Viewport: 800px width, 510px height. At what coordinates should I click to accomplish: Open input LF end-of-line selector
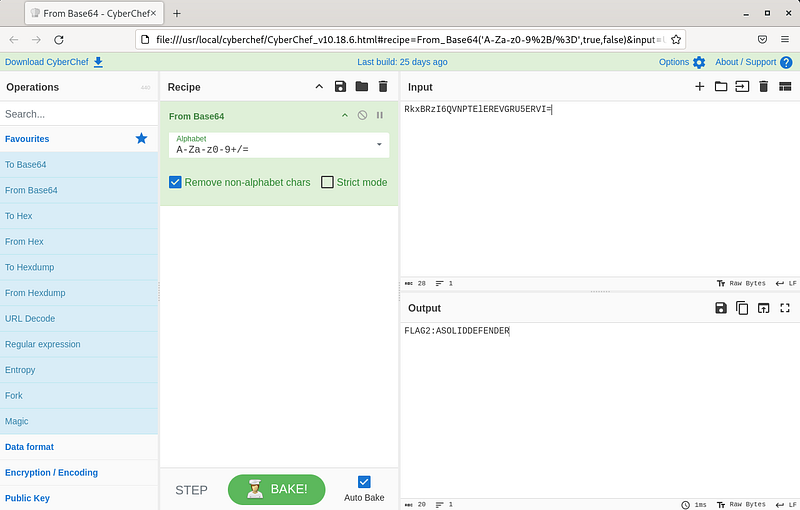pos(786,283)
